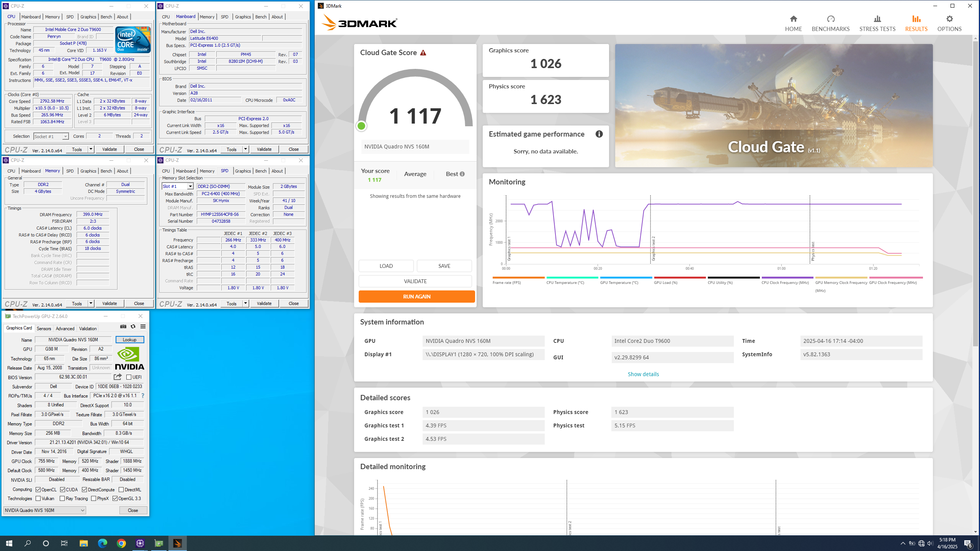Screen dimensions: 980x551
Task: Toggle the UEFI checkbox in GPU-Z
Action: coord(129,377)
